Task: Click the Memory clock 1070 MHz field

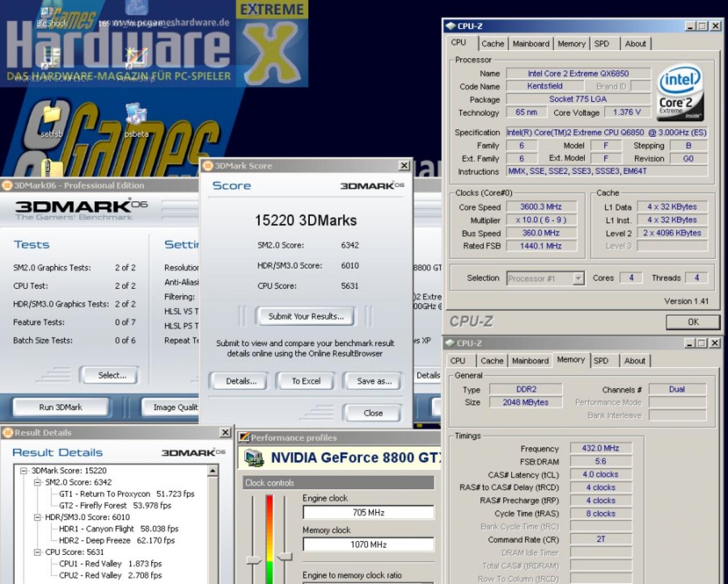Action: (x=369, y=545)
